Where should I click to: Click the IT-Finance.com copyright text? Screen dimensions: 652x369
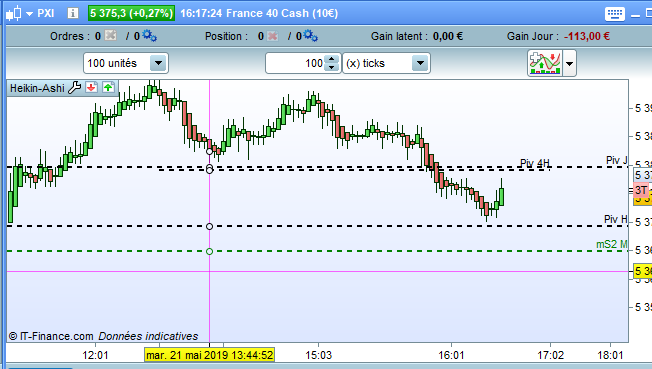[x=51, y=336]
